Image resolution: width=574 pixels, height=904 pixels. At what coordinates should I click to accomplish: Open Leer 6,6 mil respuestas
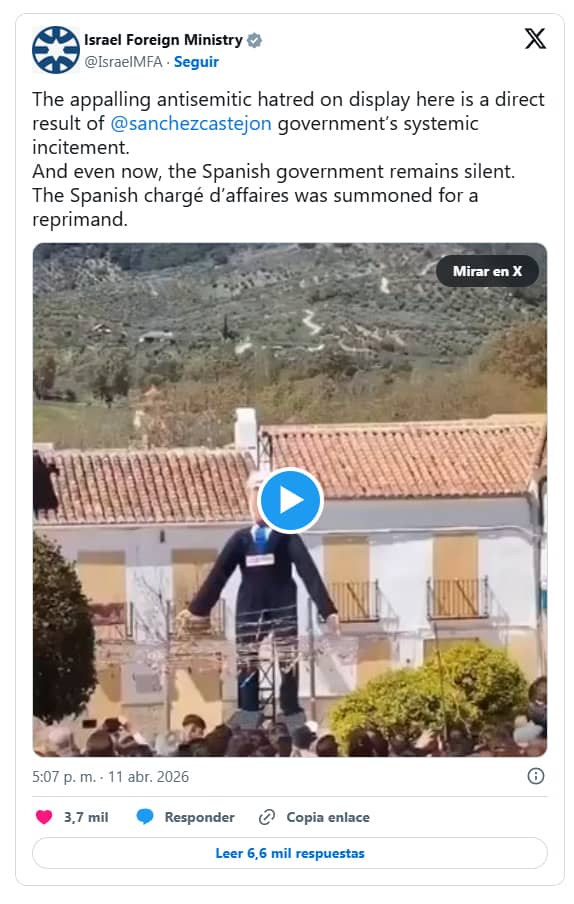tap(290, 853)
